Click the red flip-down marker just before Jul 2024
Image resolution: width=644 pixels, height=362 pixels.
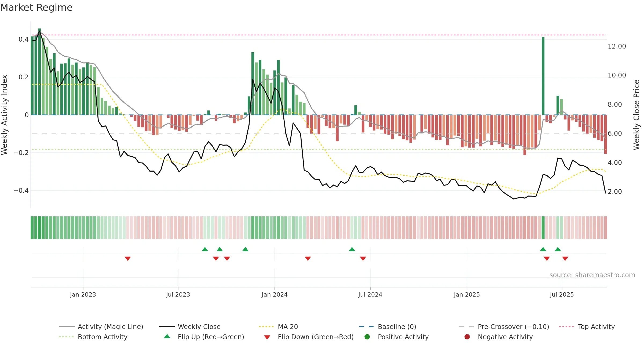(x=363, y=258)
